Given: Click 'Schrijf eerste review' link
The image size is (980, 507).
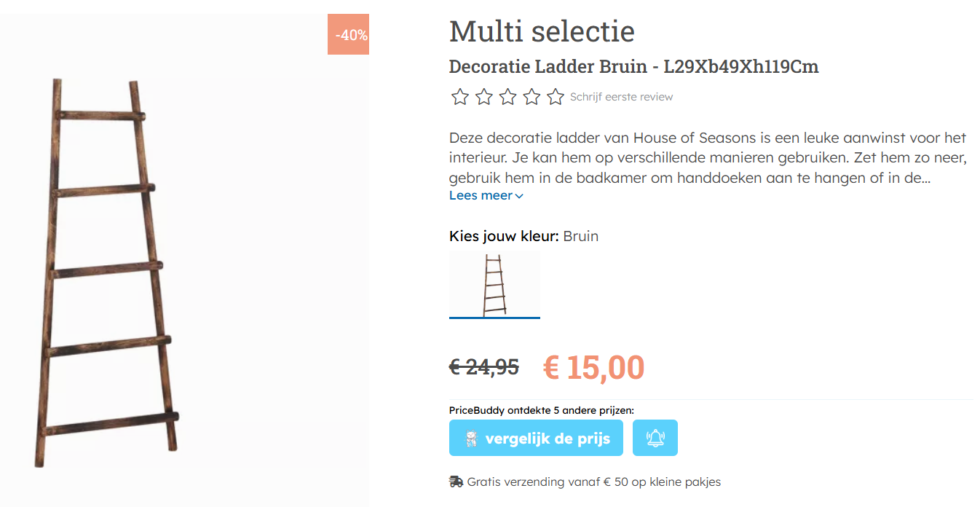Looking at the screenshot, I should coord(622,96).
